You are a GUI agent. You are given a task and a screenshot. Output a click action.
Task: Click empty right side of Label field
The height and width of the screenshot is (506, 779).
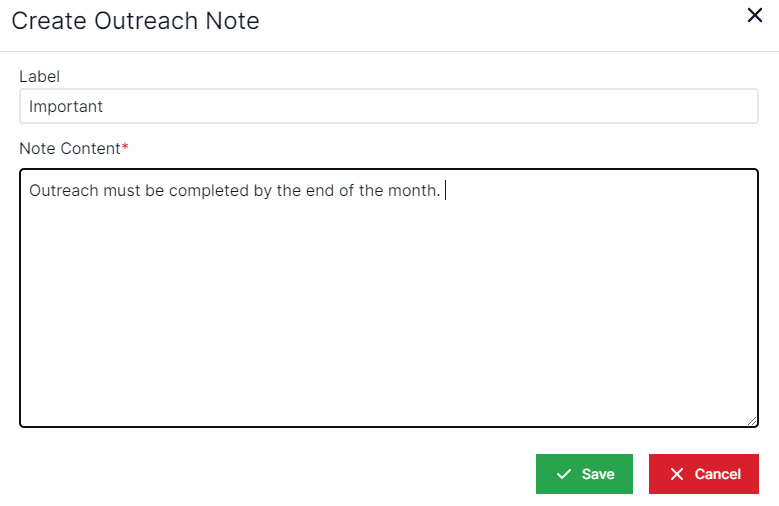coord(600,106)
